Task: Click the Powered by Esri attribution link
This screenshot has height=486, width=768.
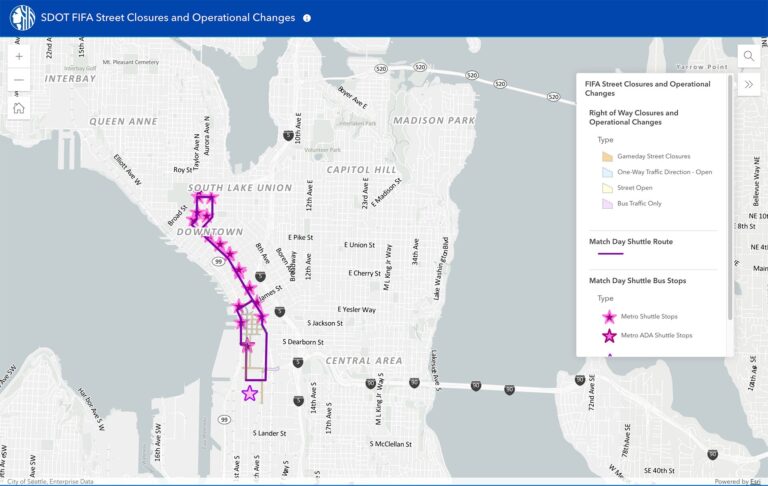Action: (x=737, y=482)
